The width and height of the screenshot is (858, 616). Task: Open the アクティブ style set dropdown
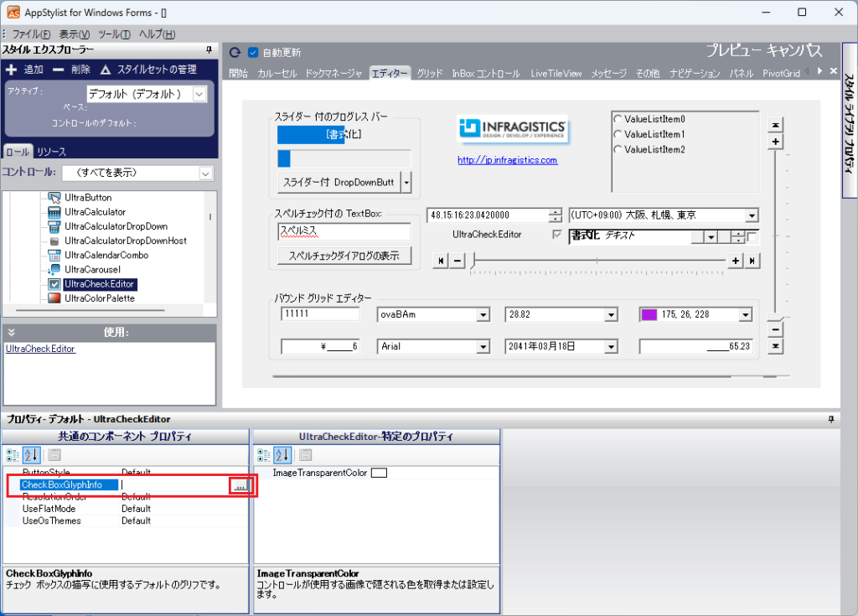pos(199,94)
